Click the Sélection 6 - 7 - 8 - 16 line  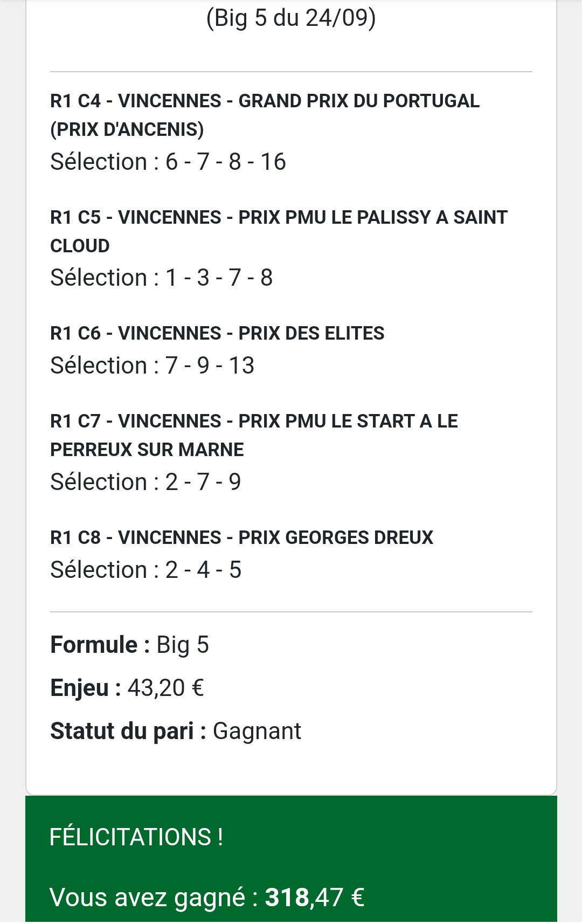pos(168,162)
